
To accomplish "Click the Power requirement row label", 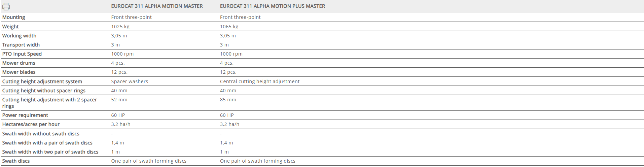I will pos(25,115).
